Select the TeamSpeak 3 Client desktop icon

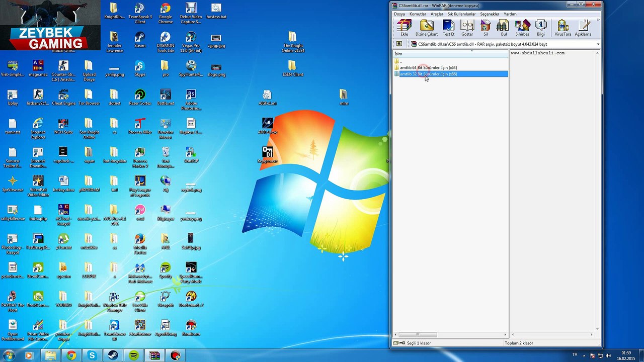(x=140, y=14)
